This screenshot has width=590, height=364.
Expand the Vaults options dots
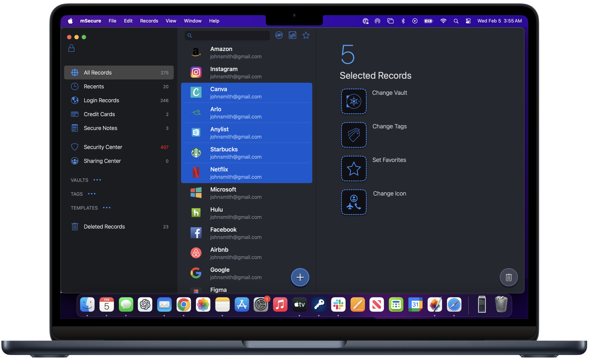point(97,180)
